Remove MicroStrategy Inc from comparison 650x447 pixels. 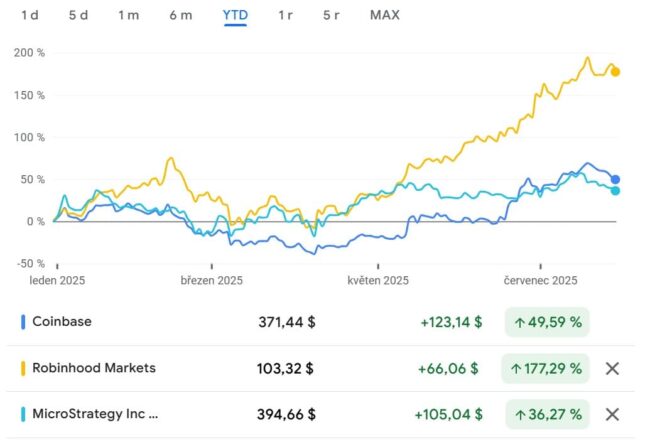pos(612,414)
